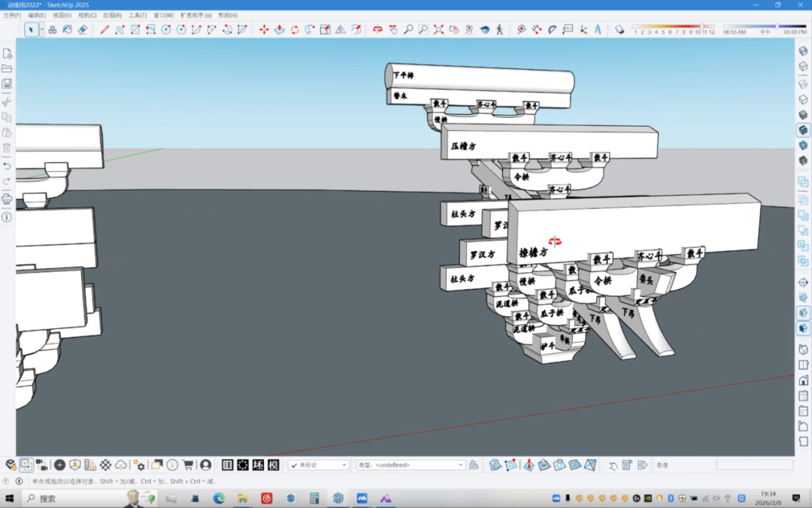Image resolution: width=812 pixels, height=508 pixels.
Task: Click the Windows Start button
Action: tap(9, 498)
